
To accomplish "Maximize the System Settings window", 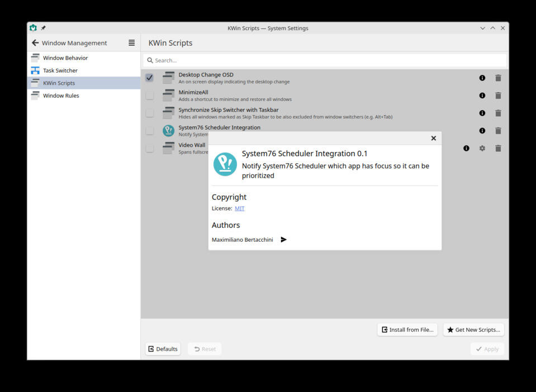I will point(492,28).
